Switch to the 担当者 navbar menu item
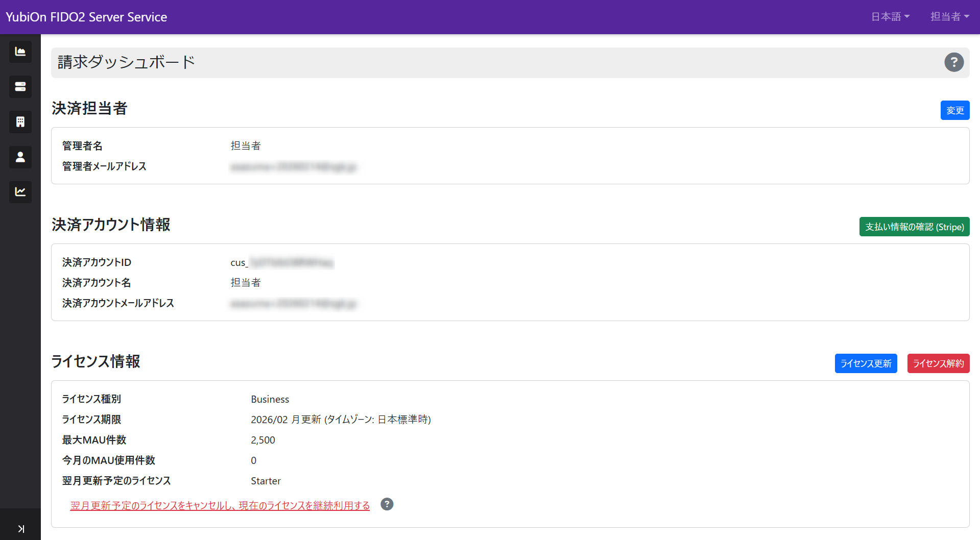This screenshot has width=980, height=540. [945, 16]
